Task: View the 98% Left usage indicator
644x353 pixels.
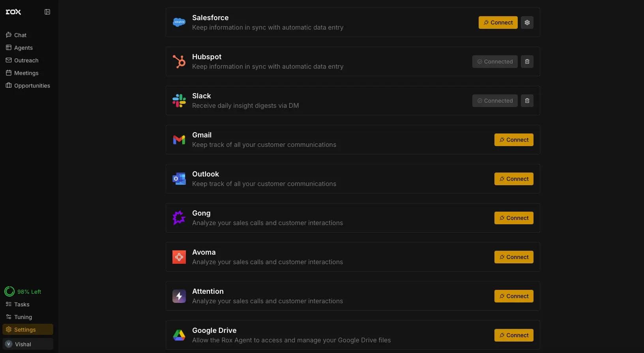Action: 23,292
